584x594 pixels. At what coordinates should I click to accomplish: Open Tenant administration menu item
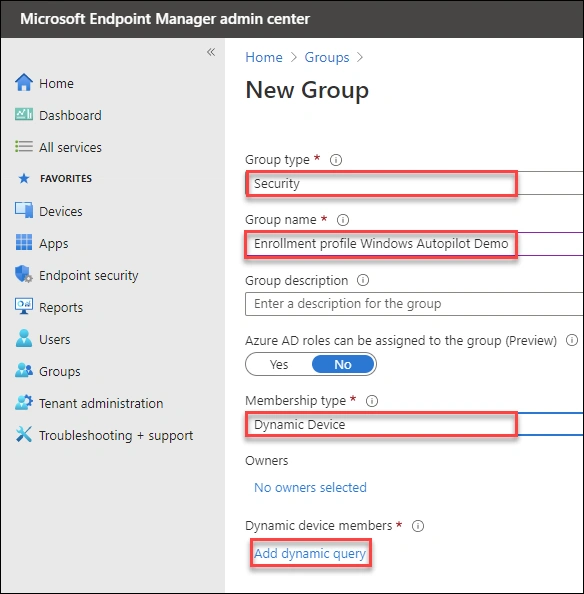[101, 403]
